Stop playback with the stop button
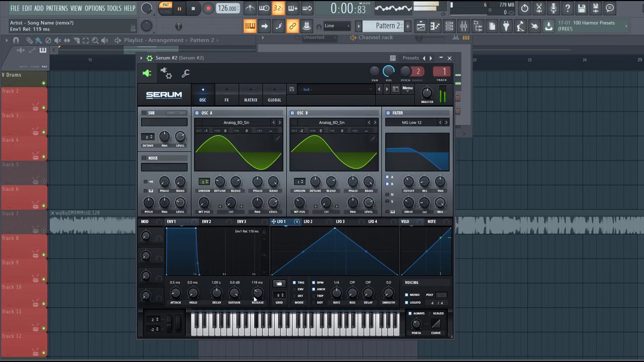The image size is (644, 362). (x=193, y=9)
